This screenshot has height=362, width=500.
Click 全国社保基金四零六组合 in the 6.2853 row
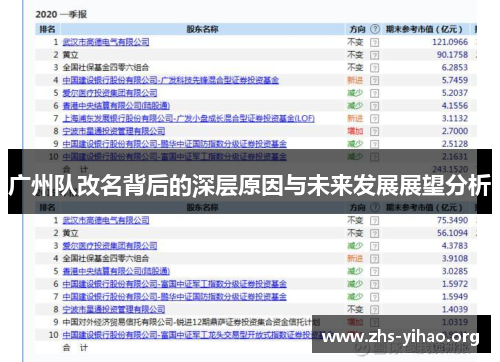click(x=106, y=67)
